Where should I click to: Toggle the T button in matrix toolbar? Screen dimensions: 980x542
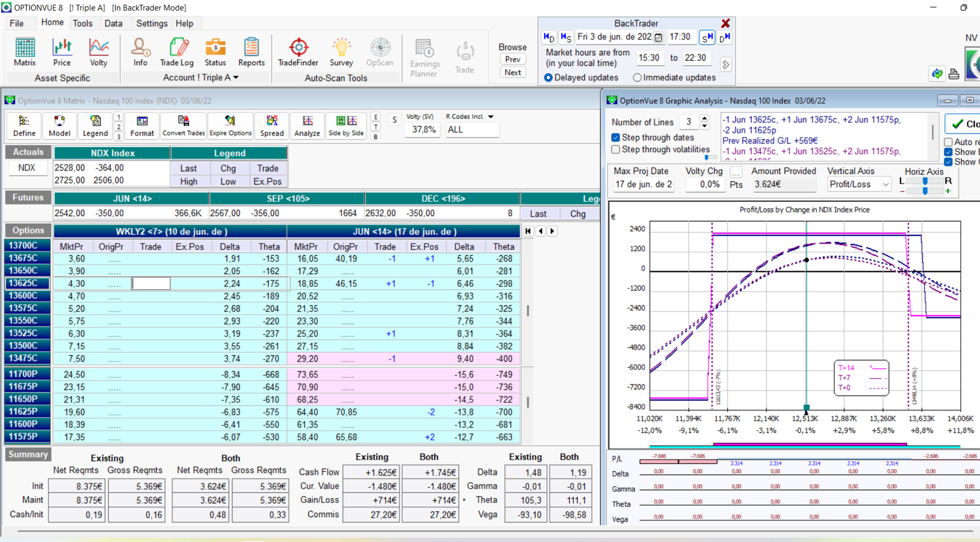click(x=375, y=127)
